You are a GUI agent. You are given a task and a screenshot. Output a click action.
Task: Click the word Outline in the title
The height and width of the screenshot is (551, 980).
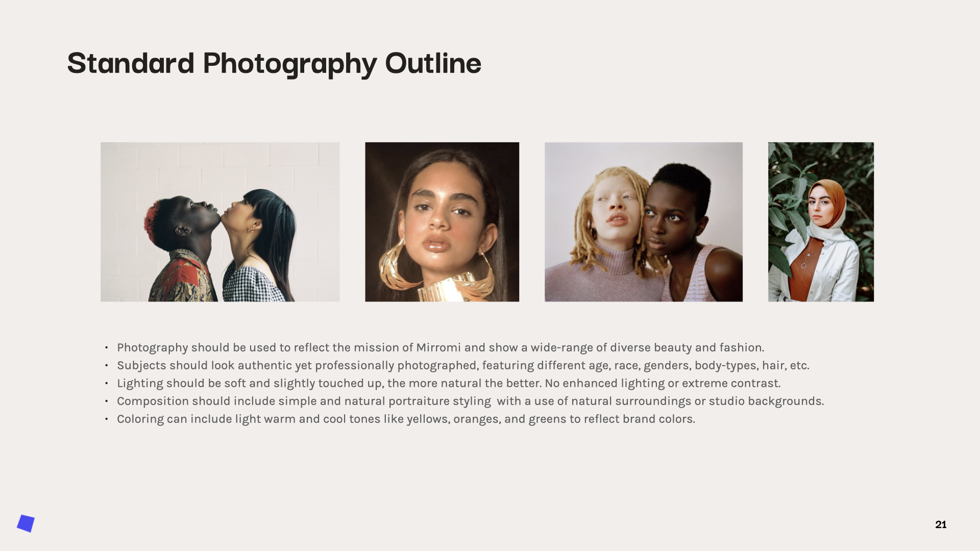pyautogui.click(x=432, y=63)
